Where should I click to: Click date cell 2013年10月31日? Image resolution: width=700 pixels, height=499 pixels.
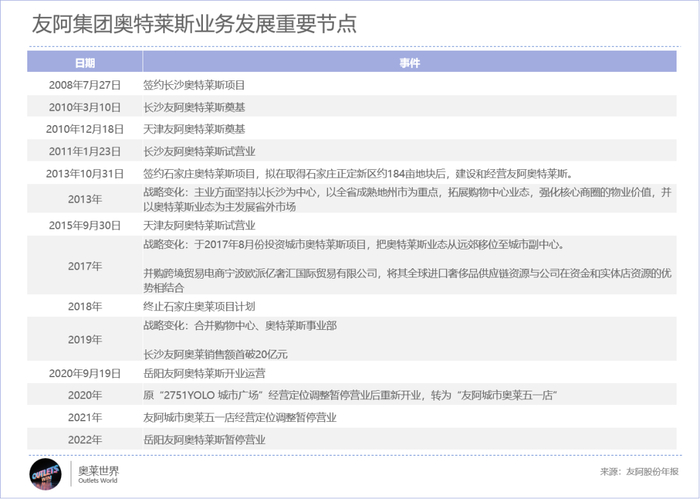(85, 174)
